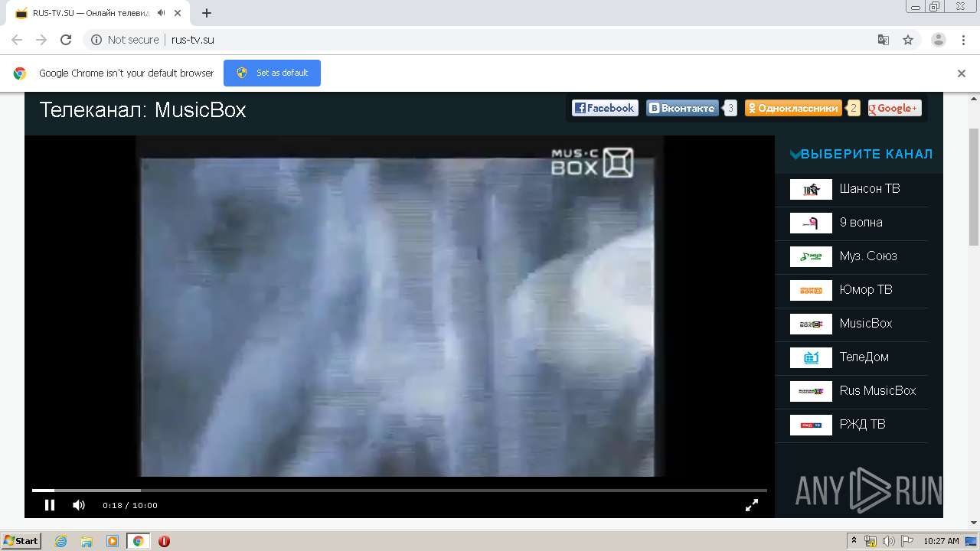Click the red Opera icon in taskbar
The image size is (980, 551).
(164, 541)
